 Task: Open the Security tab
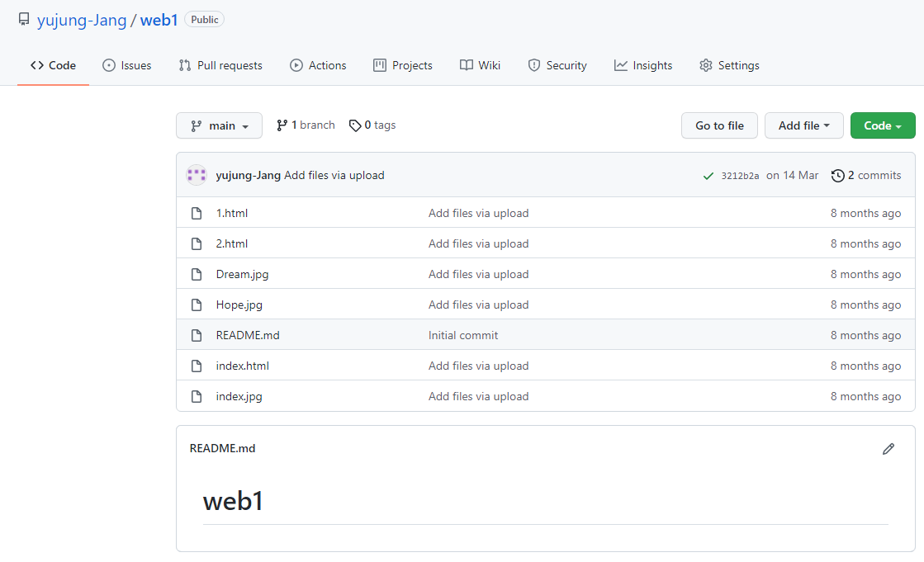(x=557, y=65)
